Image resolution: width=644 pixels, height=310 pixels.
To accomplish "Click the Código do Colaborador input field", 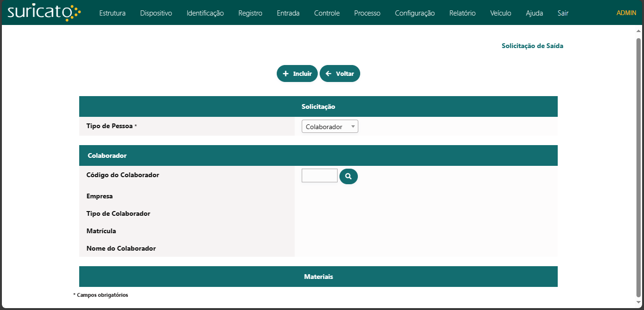I will point(319,176).
